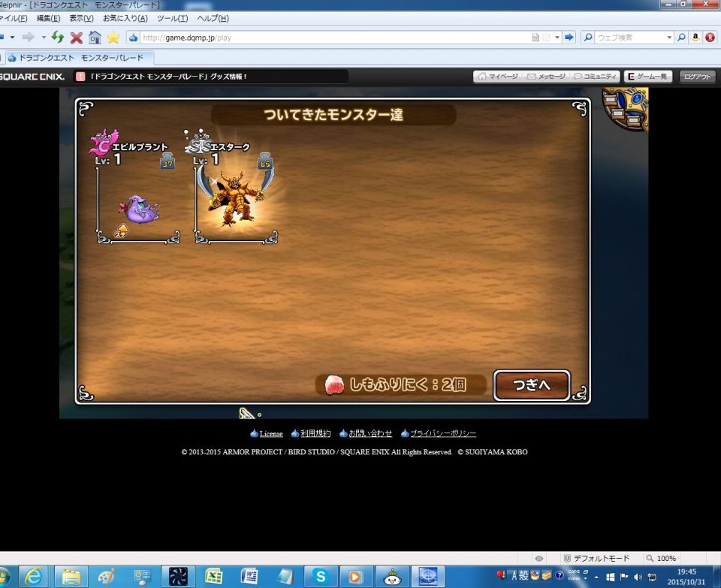
Task: Open the orange media player taskbar icon
Action: coord(355,577)
